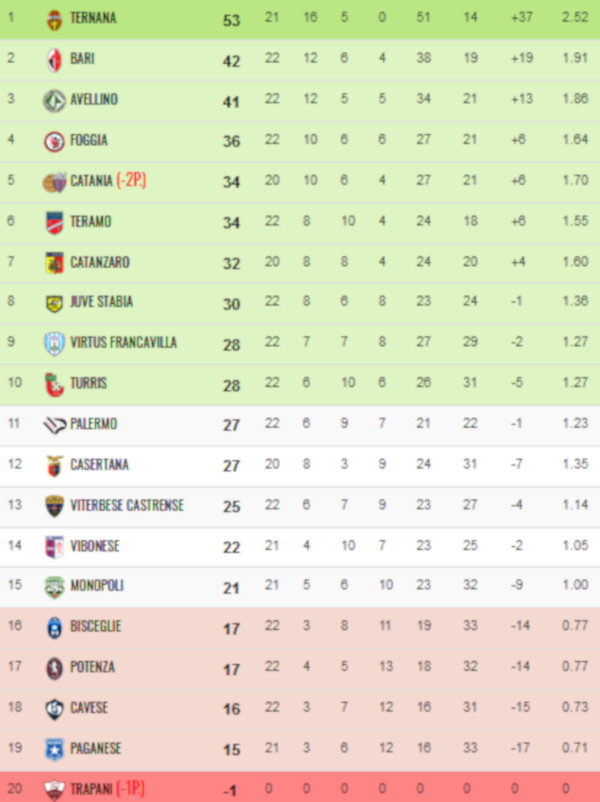The image size is (600, 802).
Task: Click the Teramo shield icon
Action: [54, 222]
